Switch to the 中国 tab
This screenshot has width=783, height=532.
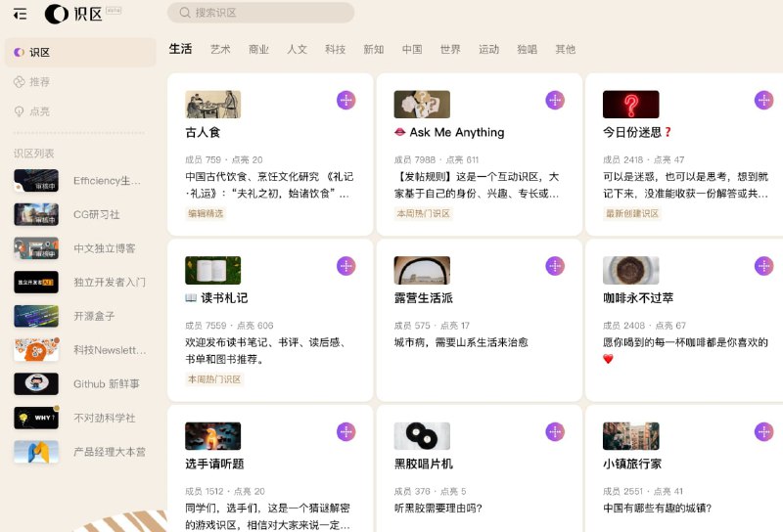pyautogui.click(x=412, y=50)
